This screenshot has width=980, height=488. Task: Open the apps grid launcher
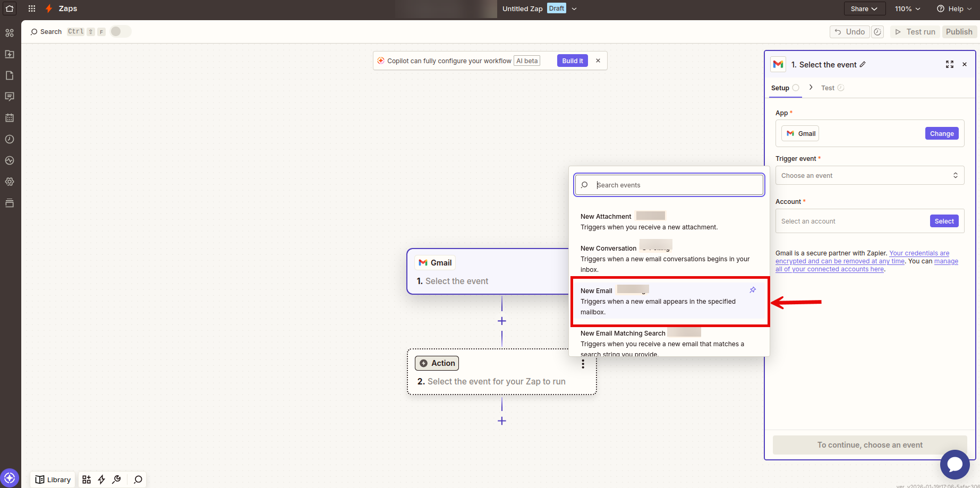(32, 8)
